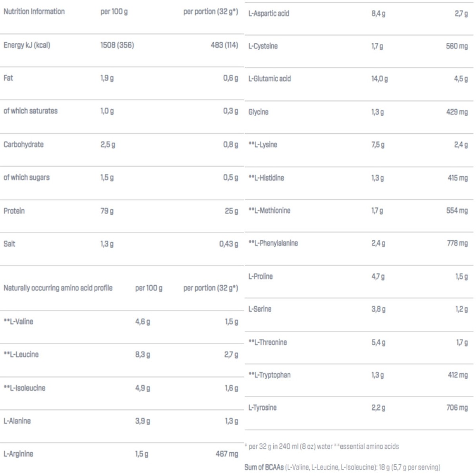Select the L-Tryptophan row label
This screenshot has height=476, width=476.
coord(269,375)
